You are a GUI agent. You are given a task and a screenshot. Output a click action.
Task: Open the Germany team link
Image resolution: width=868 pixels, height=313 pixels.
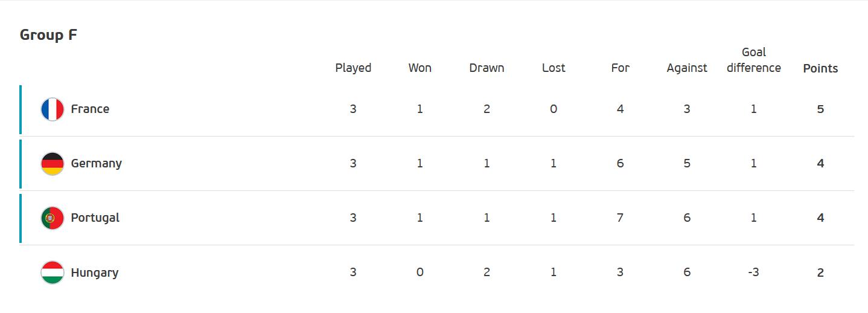(x=96, y=164)
